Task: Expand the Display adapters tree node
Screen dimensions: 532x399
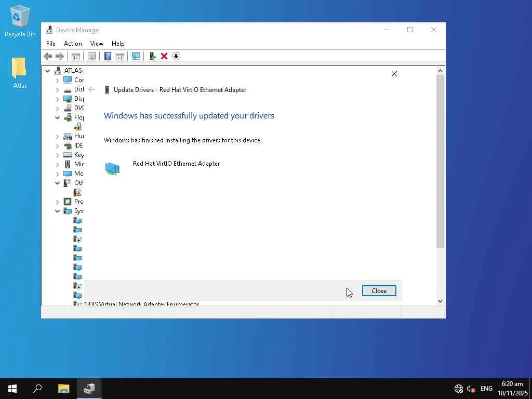Action: click(57, 99)
